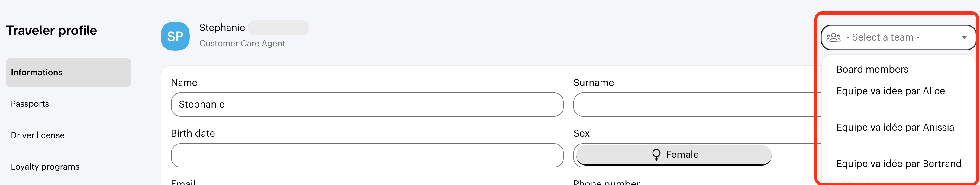Click the Surname input field
Screen dimensions: 980x185
tap(697, 105)
